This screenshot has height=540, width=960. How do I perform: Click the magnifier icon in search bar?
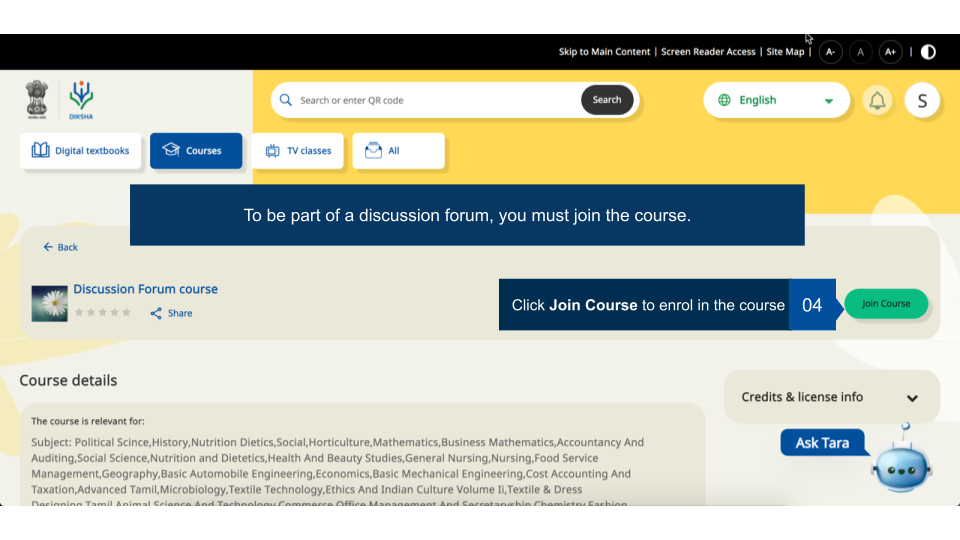[x=286, y=100]
